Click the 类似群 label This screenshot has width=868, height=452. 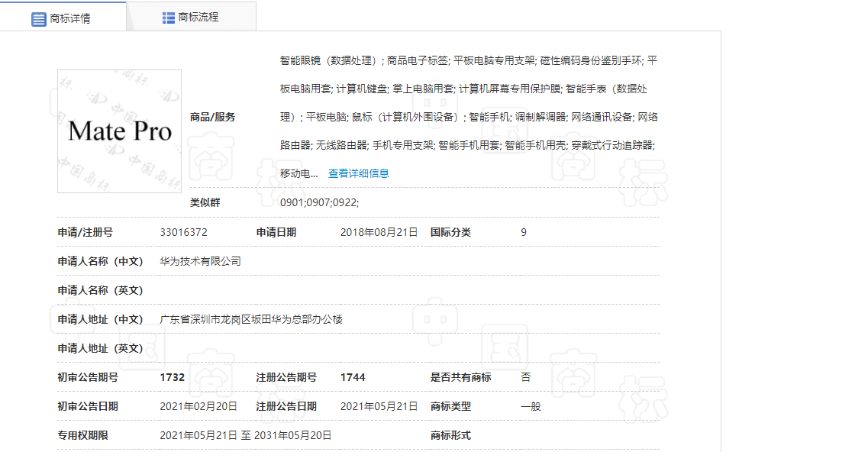[x=205, y=203]
